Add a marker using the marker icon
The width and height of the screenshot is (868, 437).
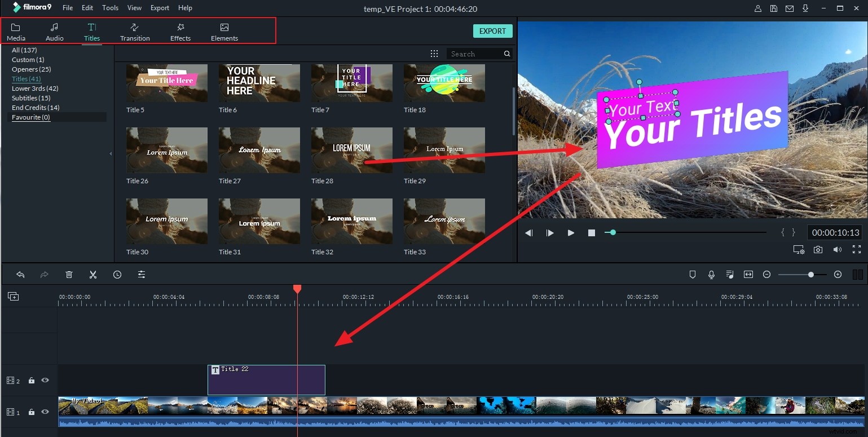click(x=693, y=275)
